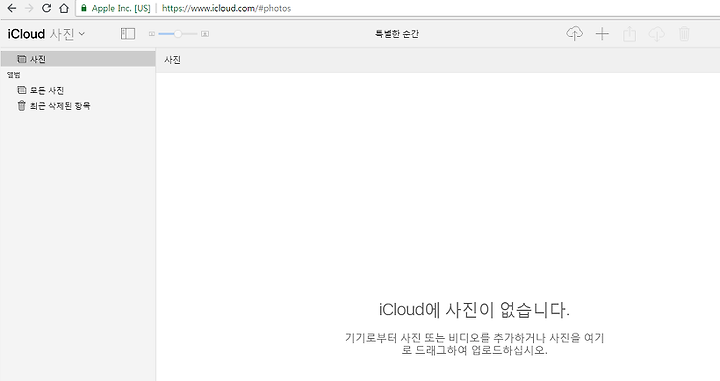Viewport: 720px width, 381px height.
Task: Open the iCloud 사진 app switcher dropdown
Action: pos(46,34)
